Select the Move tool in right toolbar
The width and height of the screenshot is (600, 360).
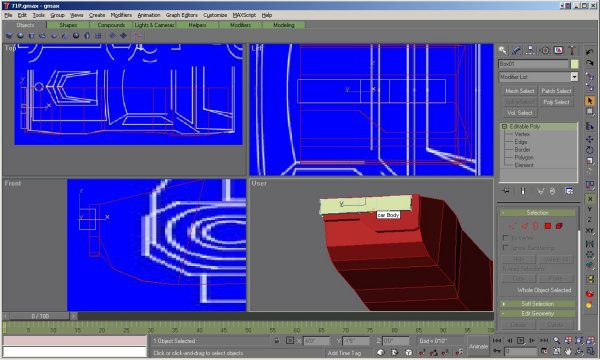tap(589, 139)
